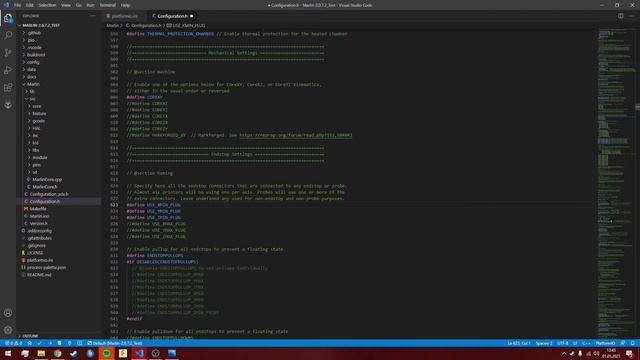Open the Terminal menu
This screenshot has height=360, width=640.
[108, 5]
